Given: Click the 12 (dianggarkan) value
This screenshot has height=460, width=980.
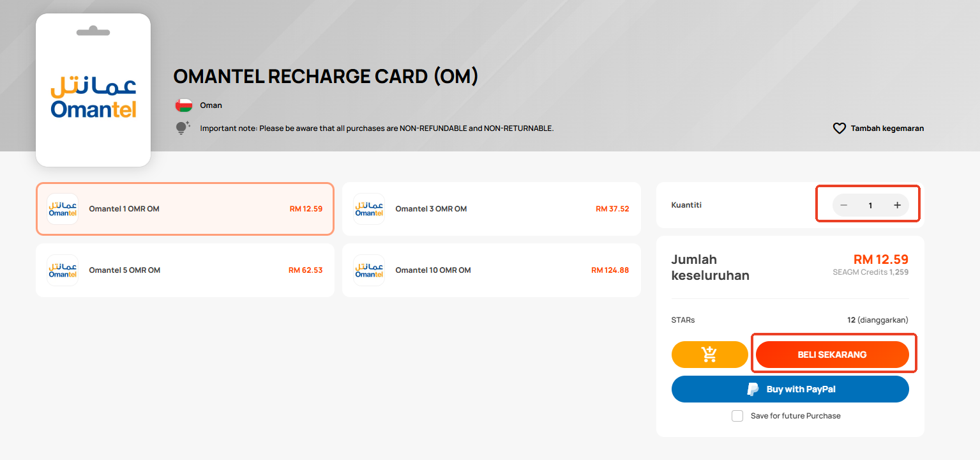Looking at the screenshot, I should (878, 320).
